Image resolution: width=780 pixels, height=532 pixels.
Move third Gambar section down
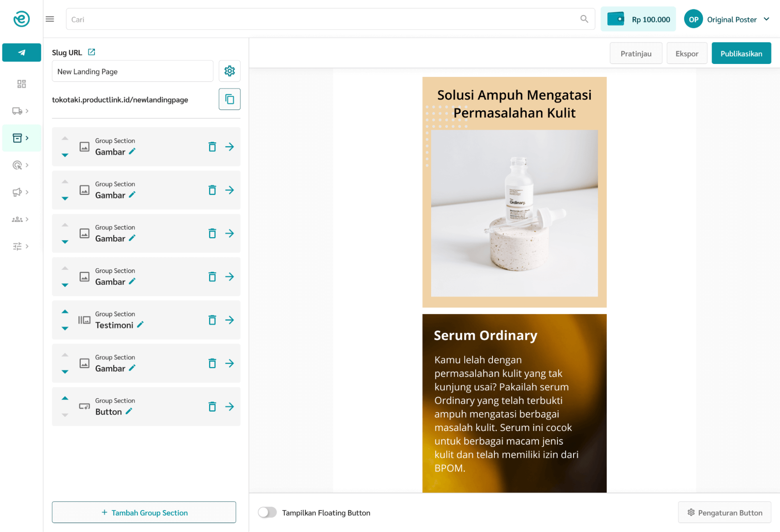click(x=65, y=241)
